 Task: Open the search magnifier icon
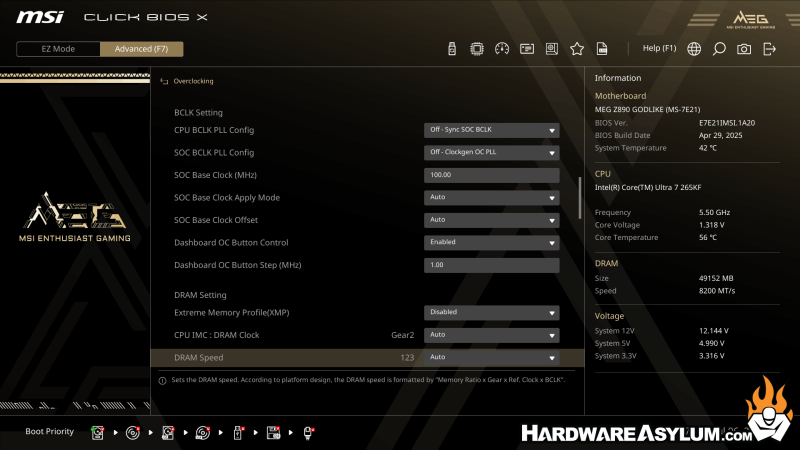click(x=719, y=49)
